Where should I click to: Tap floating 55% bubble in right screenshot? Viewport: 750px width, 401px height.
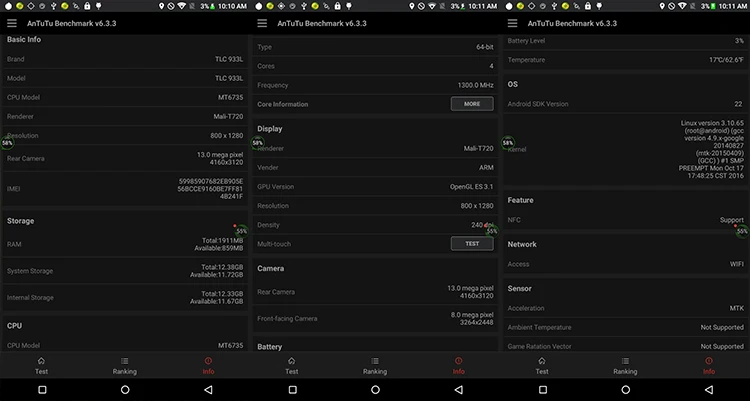pyautogui.click(x=742, y=231)
